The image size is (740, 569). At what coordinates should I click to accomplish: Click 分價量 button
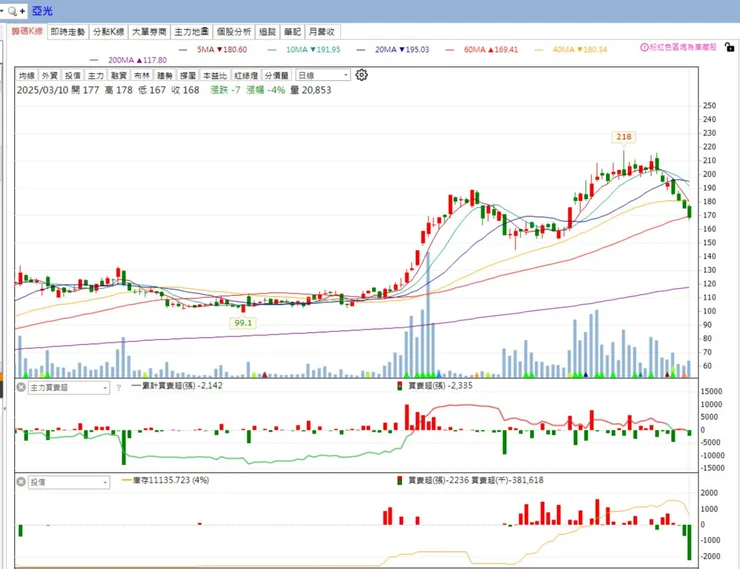[277, 75]
